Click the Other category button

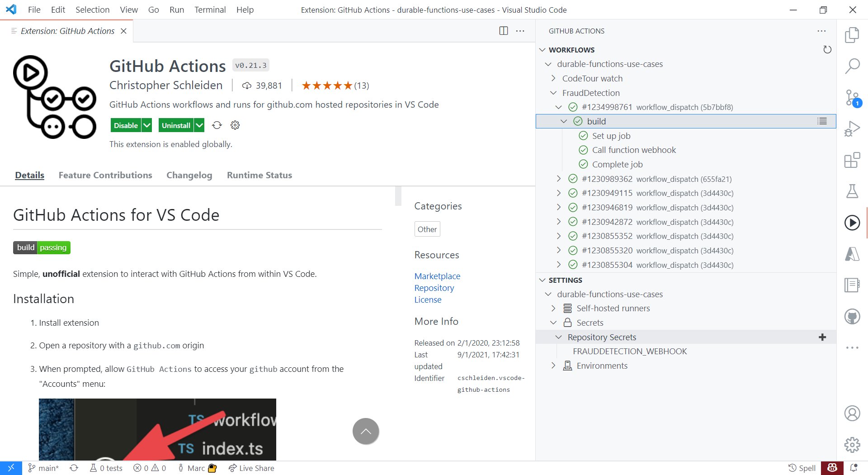(427, 229)
